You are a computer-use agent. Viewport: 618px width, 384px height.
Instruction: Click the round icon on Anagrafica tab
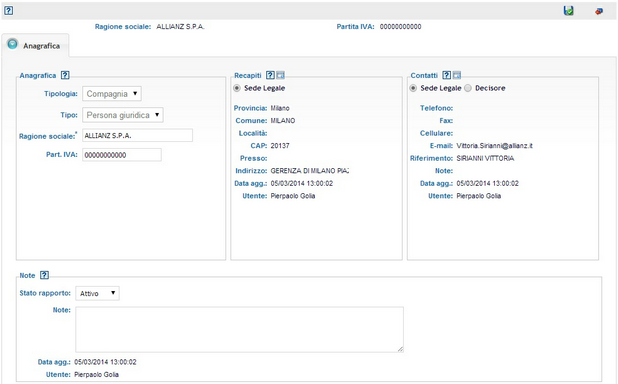(x=13, y=44)
